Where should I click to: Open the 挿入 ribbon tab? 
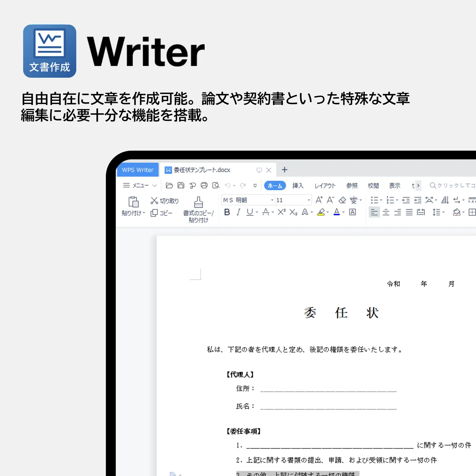tap(298, 186)
